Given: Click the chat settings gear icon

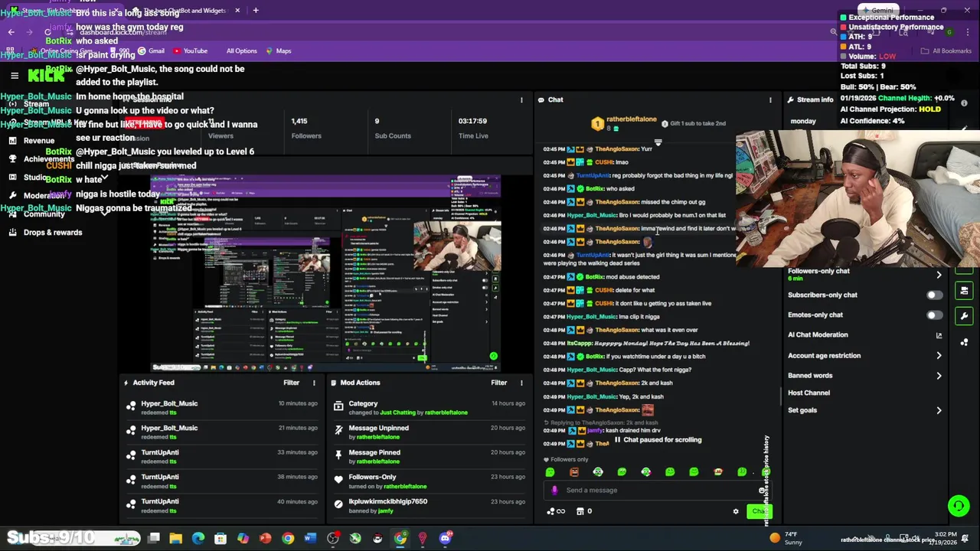Looking at the screenshot, I should click(736, 511).
